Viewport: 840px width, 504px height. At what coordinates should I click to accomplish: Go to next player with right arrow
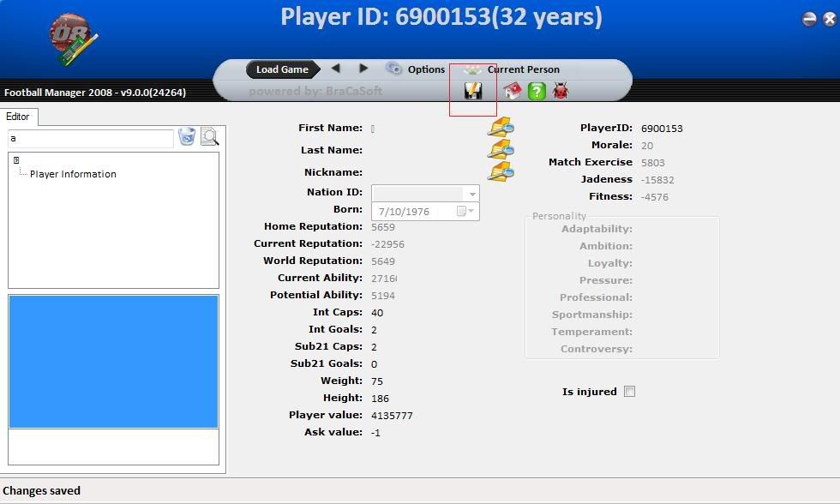click(x=363, y=68)
